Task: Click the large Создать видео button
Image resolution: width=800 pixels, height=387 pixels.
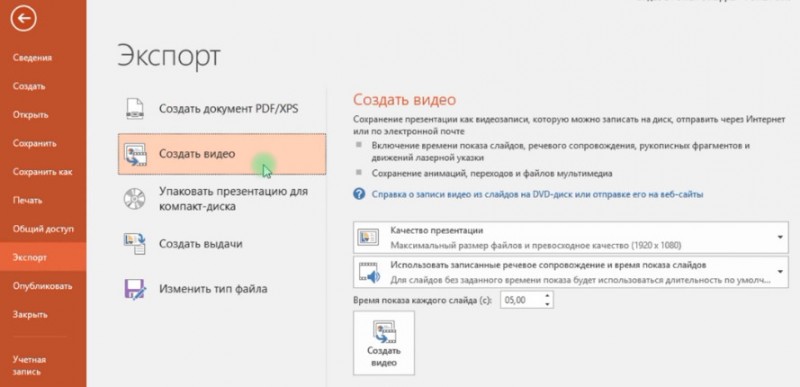Action: pyautogui.click(x=384, y=343)
